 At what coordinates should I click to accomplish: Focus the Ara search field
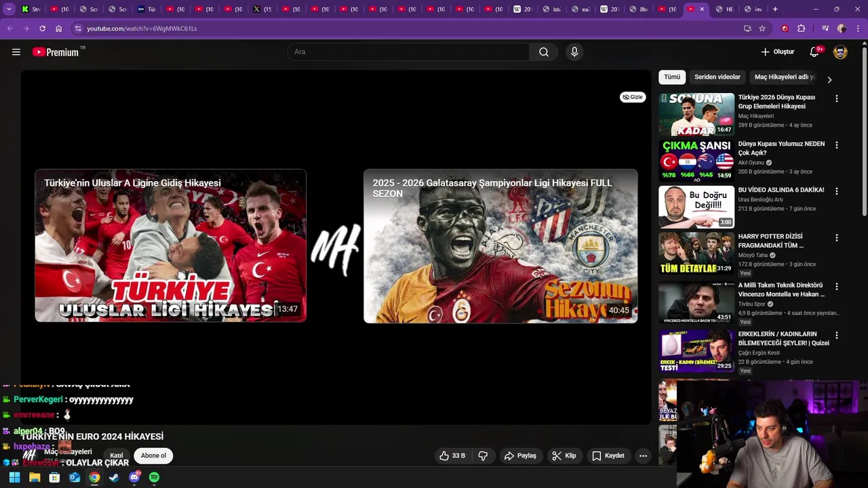pyautogui.click(x=409, y=52)
